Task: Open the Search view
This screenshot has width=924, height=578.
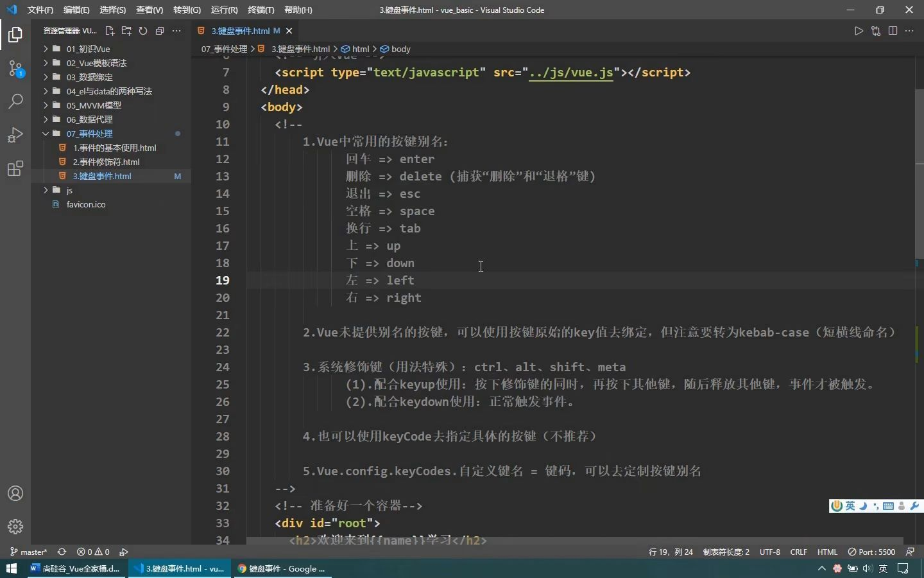Action: (15, 101)
